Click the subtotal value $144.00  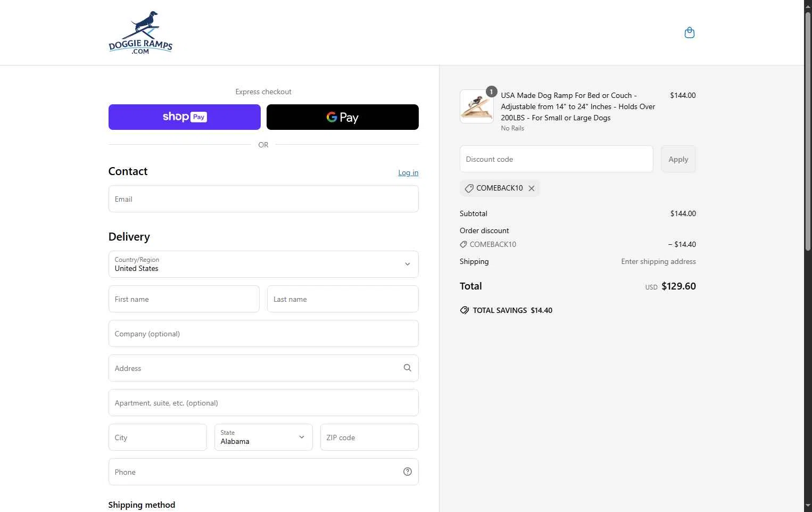point(683,213)
